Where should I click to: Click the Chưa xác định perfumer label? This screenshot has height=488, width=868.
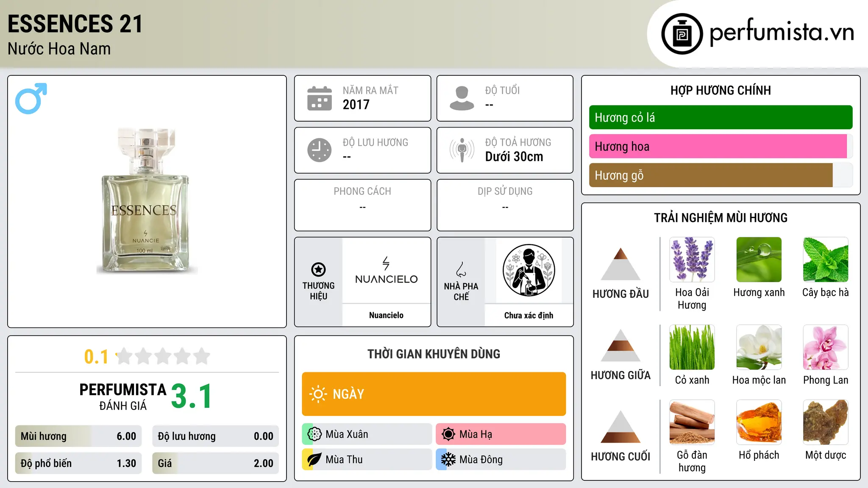click(x=529, y=315)
